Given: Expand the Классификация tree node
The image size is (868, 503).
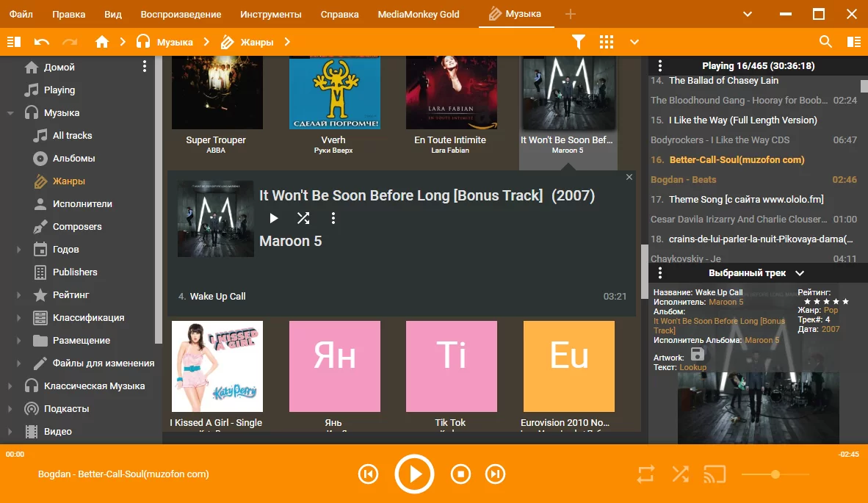Looking at the screenshot, I should [19, 318].
